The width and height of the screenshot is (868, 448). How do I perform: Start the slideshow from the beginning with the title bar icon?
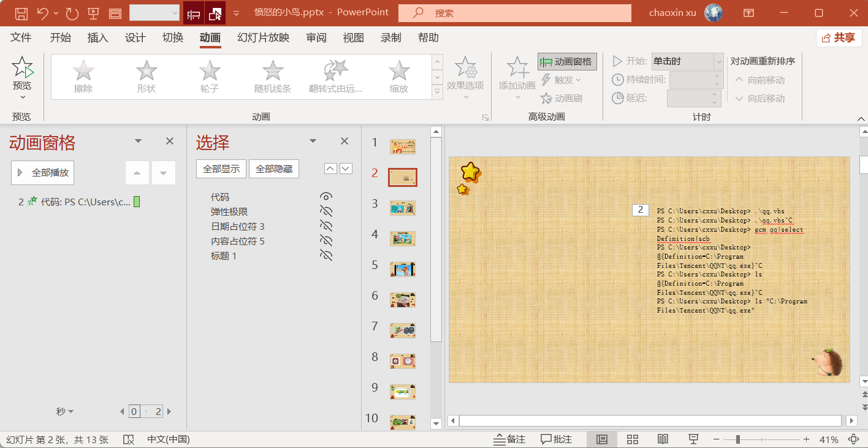pos(93,13)
